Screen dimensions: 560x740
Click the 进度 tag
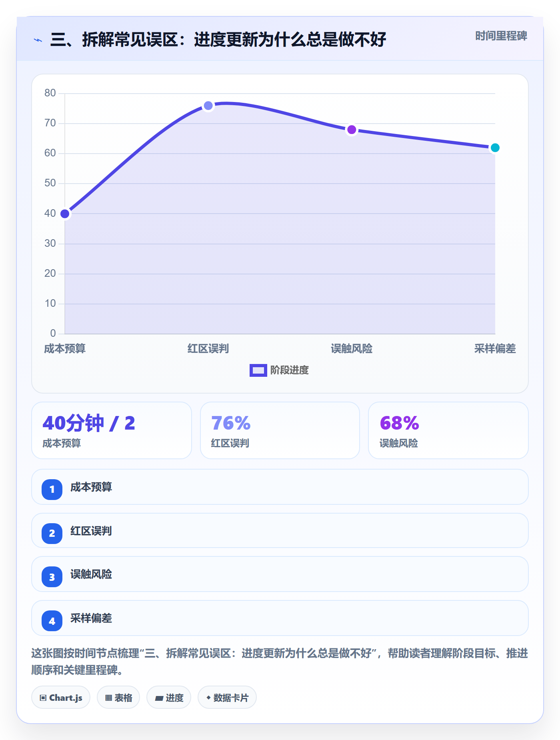pyautogui.click(x=169, y=698)
